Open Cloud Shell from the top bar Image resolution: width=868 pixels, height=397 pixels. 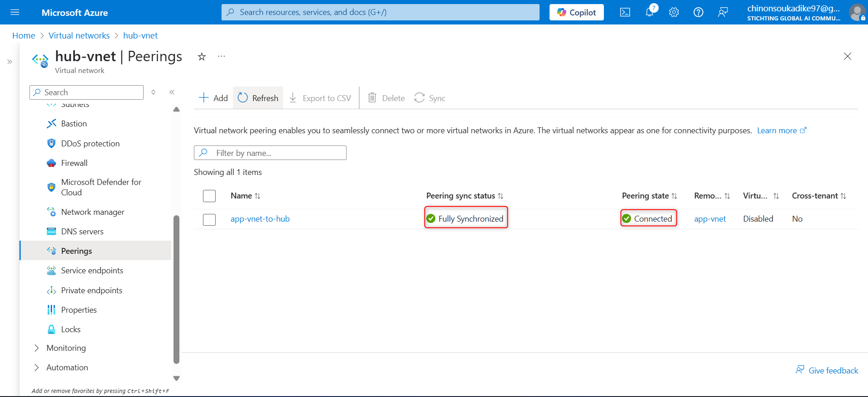[x=625, y=12]
